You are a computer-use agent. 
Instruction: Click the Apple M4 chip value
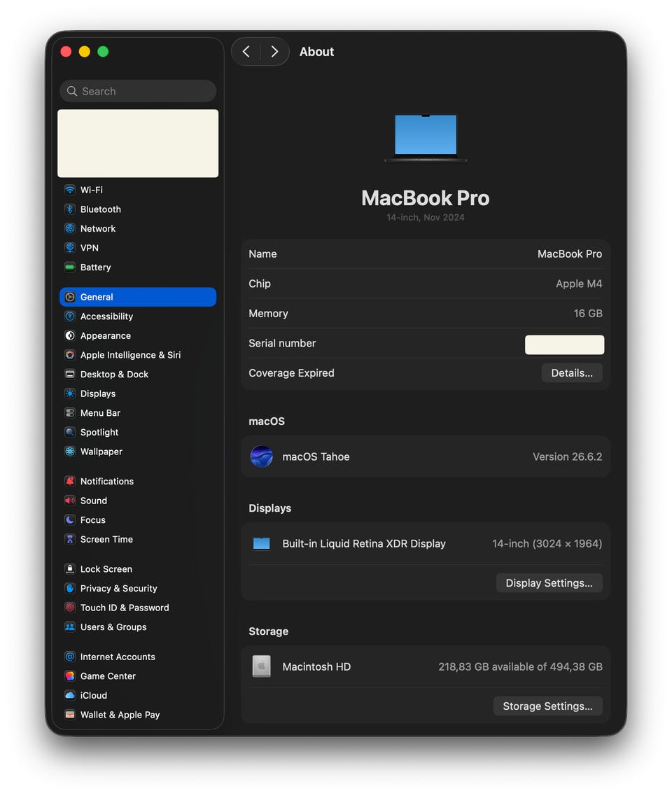[579, 284]
